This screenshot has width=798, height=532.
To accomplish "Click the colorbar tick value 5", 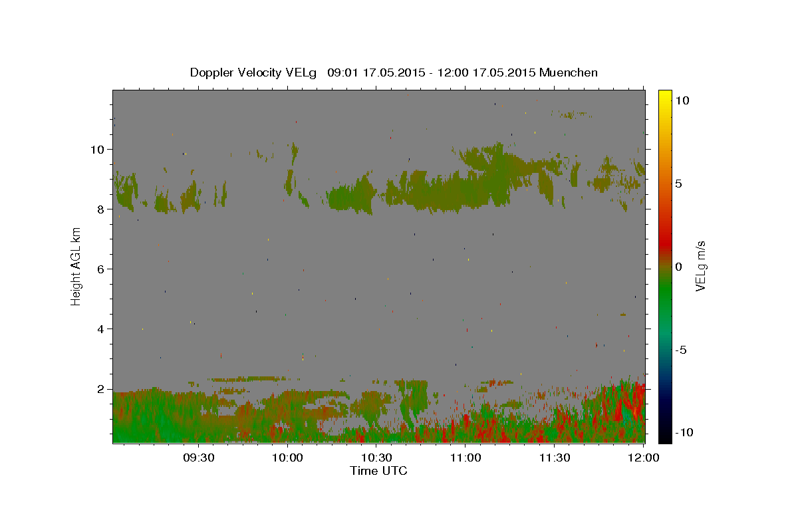I will pos(678,184).
